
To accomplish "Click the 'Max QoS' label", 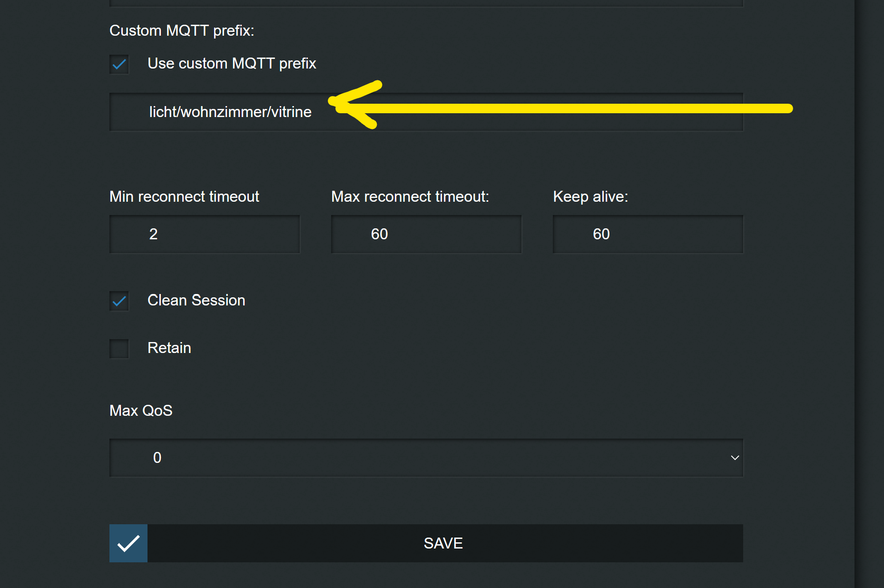I will (x=141, y=411).
